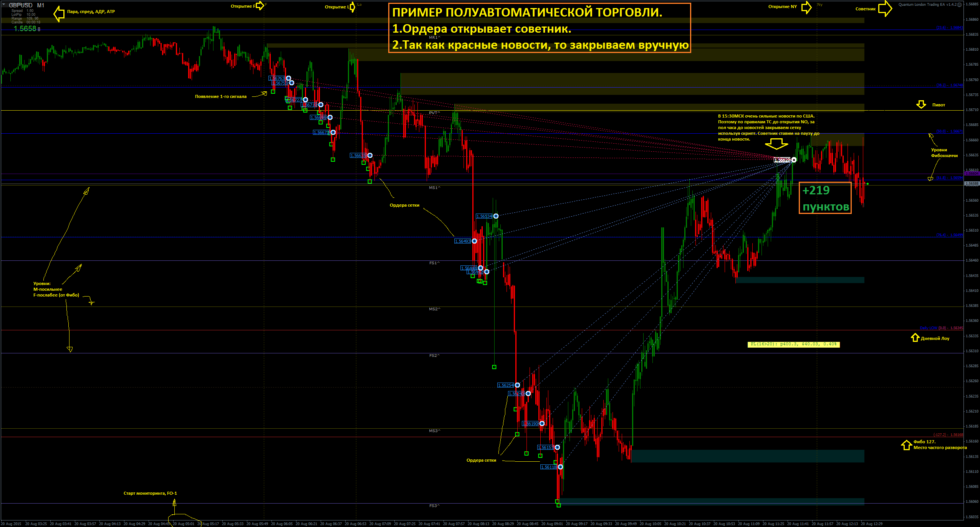
Task: Select the order marker circle at 1.56698
Action: click(x=330, y=118)
